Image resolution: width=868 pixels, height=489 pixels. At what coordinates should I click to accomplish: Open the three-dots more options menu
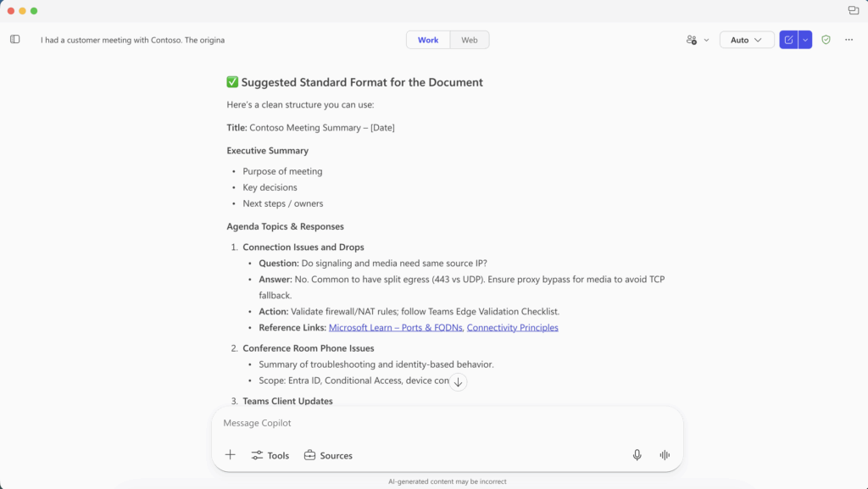pos(849,40)
